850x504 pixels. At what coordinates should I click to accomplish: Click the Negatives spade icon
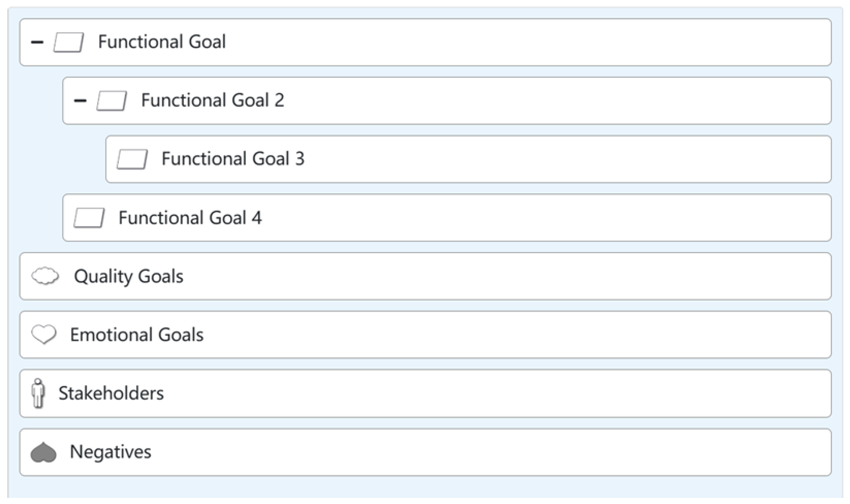pyautogui.click(x=44, y=452)
